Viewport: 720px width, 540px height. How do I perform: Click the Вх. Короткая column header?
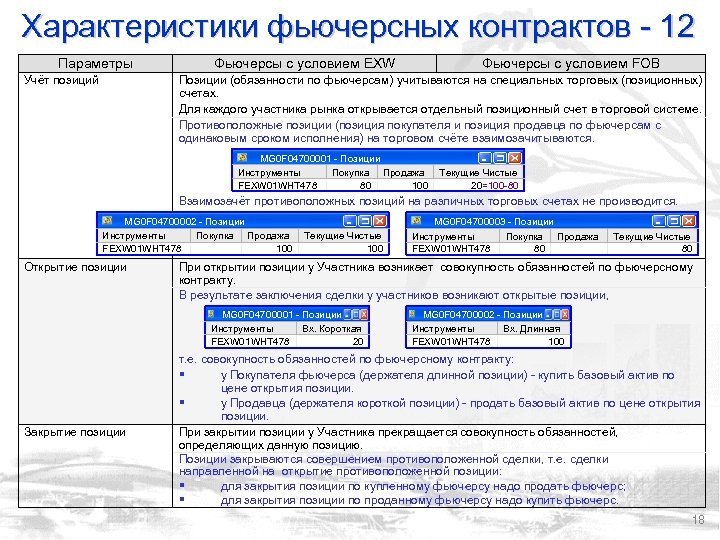click(x=332, y=328)
